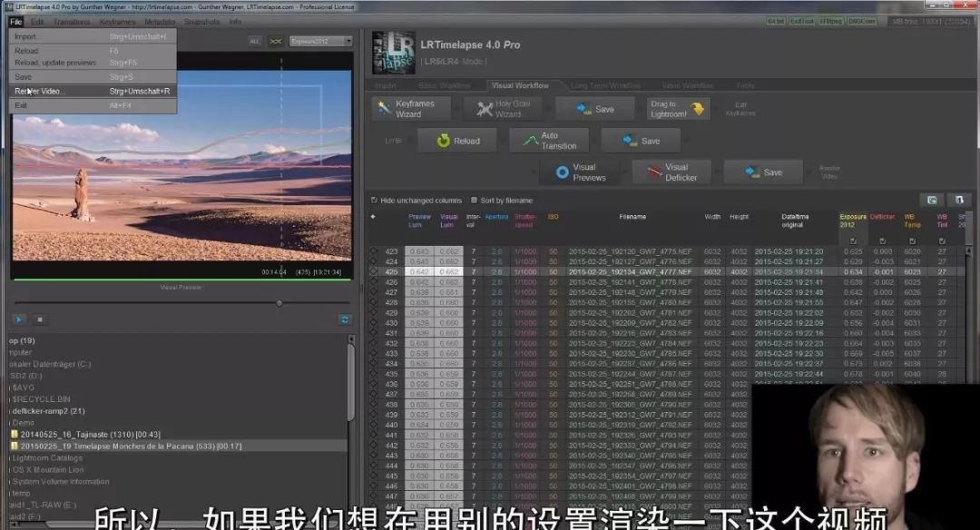Screen dimensions: 980x530
Task: Toggle the Exposure 2012 column checkbox
Action: pos(853,240)
